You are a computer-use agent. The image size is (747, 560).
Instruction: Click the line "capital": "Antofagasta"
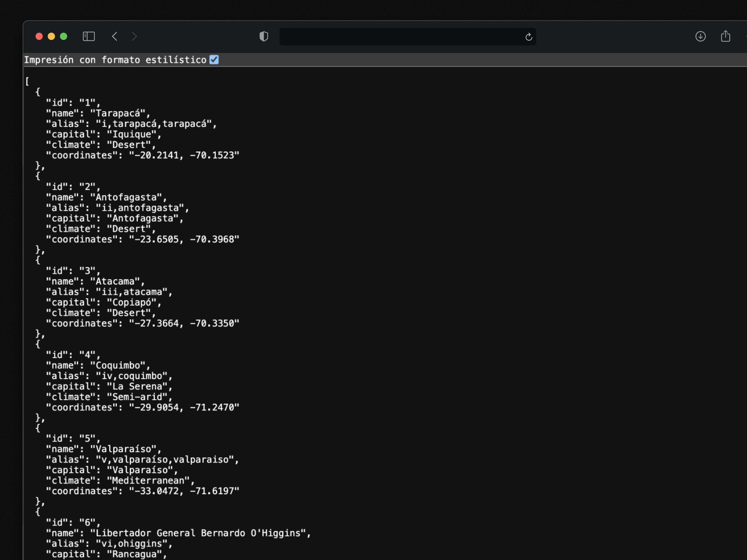(x=115, y=218)
